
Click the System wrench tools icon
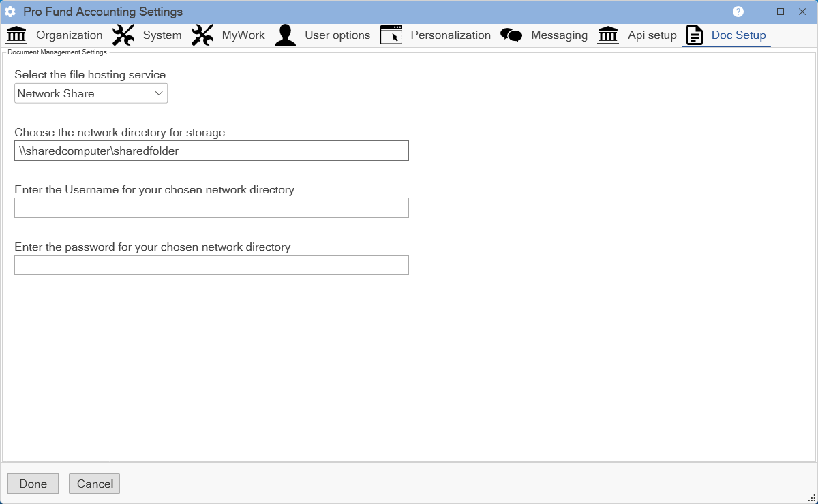[x=123, y=35]
